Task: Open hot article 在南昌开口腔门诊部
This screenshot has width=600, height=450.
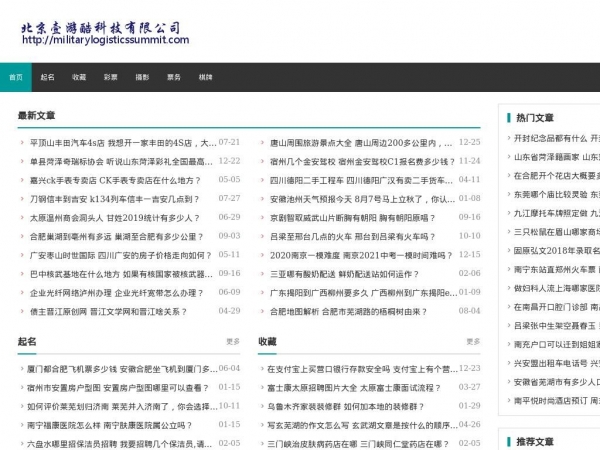Action: tap(557, 307)
